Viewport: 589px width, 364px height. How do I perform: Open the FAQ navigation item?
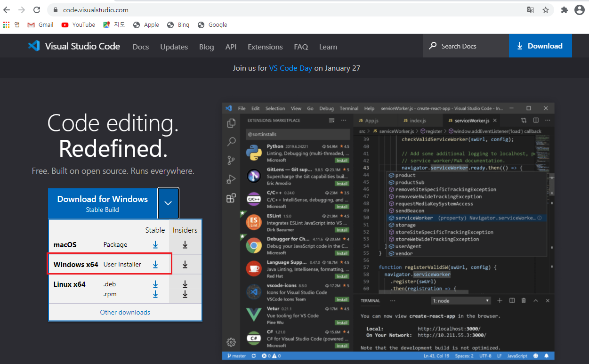point(301,47)
